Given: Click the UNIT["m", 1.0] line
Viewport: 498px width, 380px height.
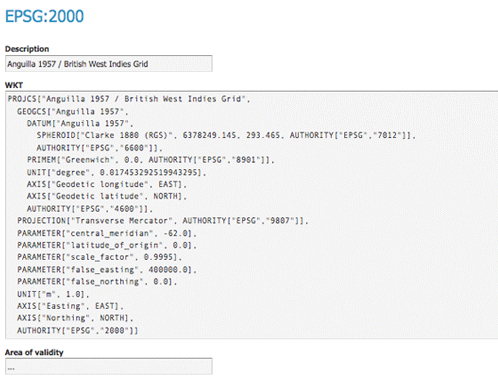Looking at the screenshot, I should coord(53,294).
